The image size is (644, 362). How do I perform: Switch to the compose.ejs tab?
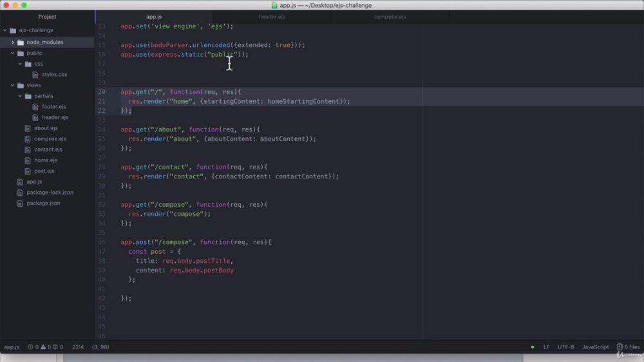(390, 17)
